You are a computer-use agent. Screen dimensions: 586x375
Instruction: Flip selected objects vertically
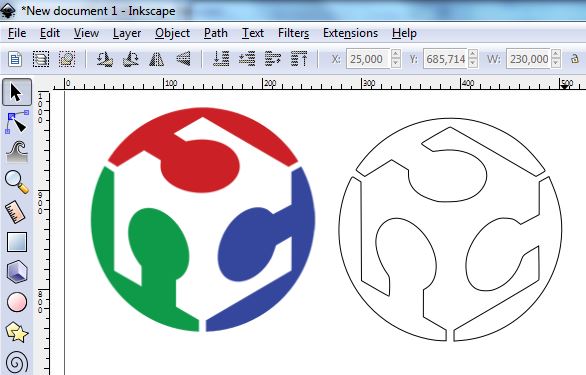pyautogui.click(x=183, y=59)
